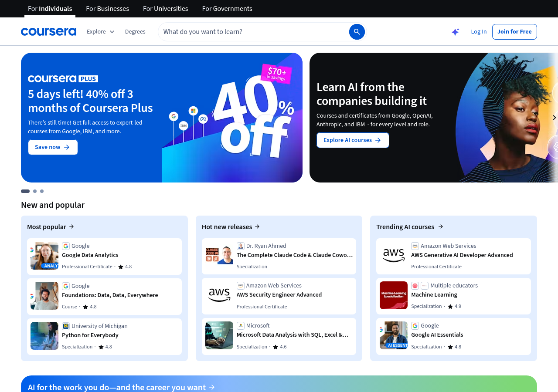
Task: Open the Microsoft Data Analysis course thumbnail
Action: click(x=219, y=335)
